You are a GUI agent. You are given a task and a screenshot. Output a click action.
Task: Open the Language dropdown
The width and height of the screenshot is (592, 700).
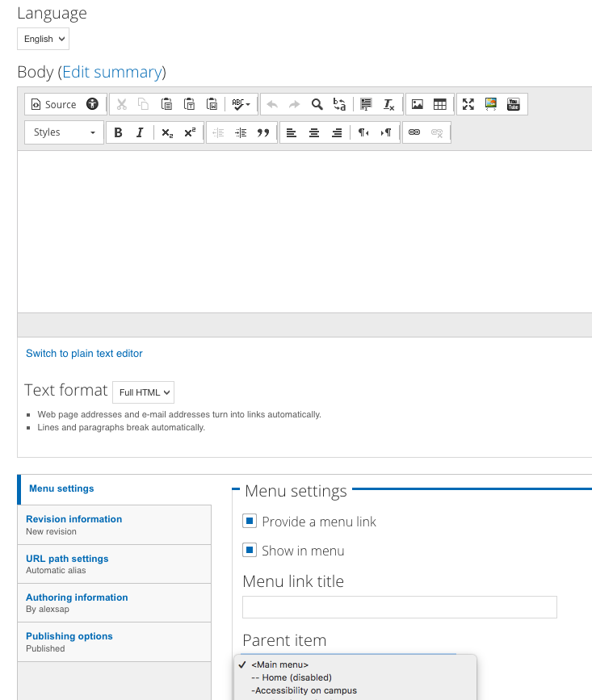(43, 39)
